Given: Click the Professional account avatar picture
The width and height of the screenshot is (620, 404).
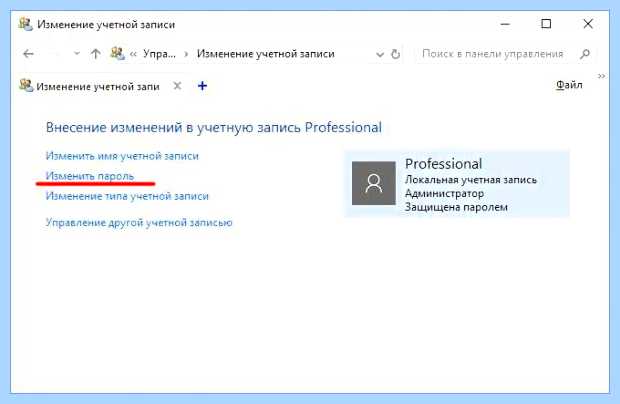Looking at the screenshot, I should point(374,183).
